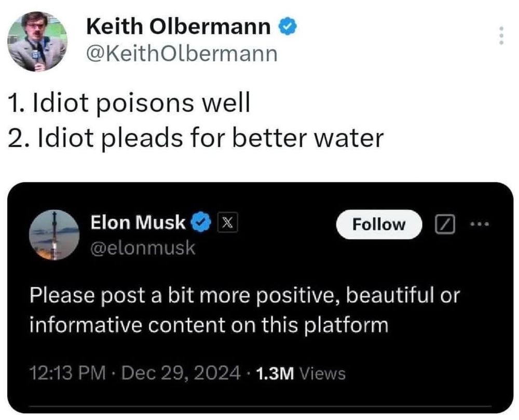Open Keith Olbermann's profile avatar
The width and height of the screenshot is (519, 420).
37,41
